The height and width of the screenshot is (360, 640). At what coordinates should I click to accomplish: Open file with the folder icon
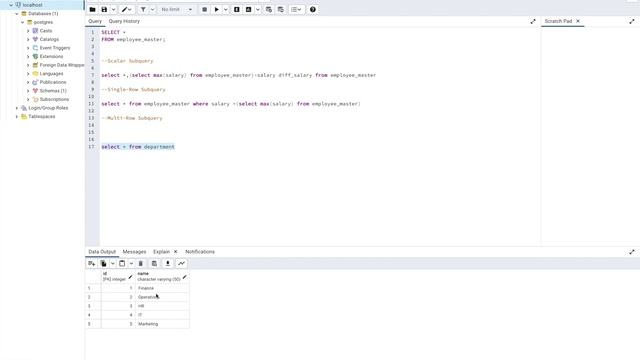tap(93, 9)
